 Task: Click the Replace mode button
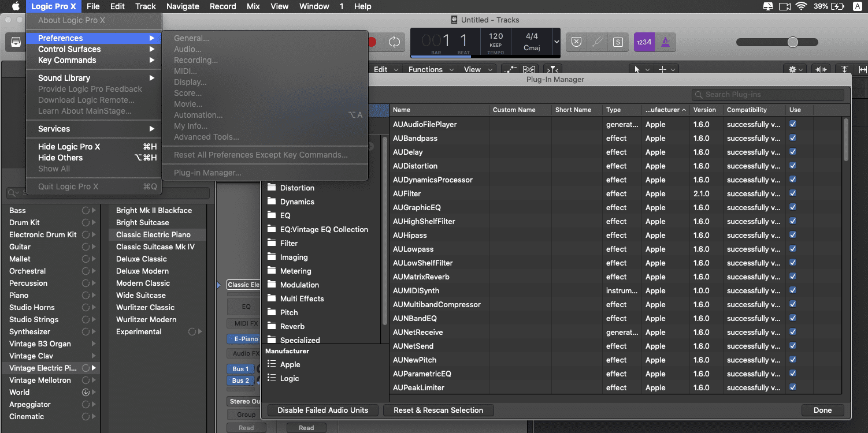point(576,42)
